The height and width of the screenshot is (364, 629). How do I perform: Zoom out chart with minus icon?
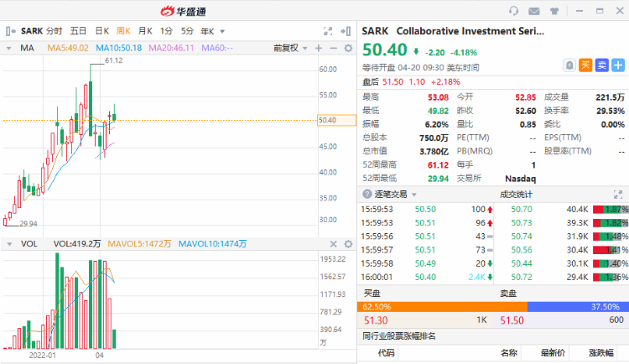point(333,48)
